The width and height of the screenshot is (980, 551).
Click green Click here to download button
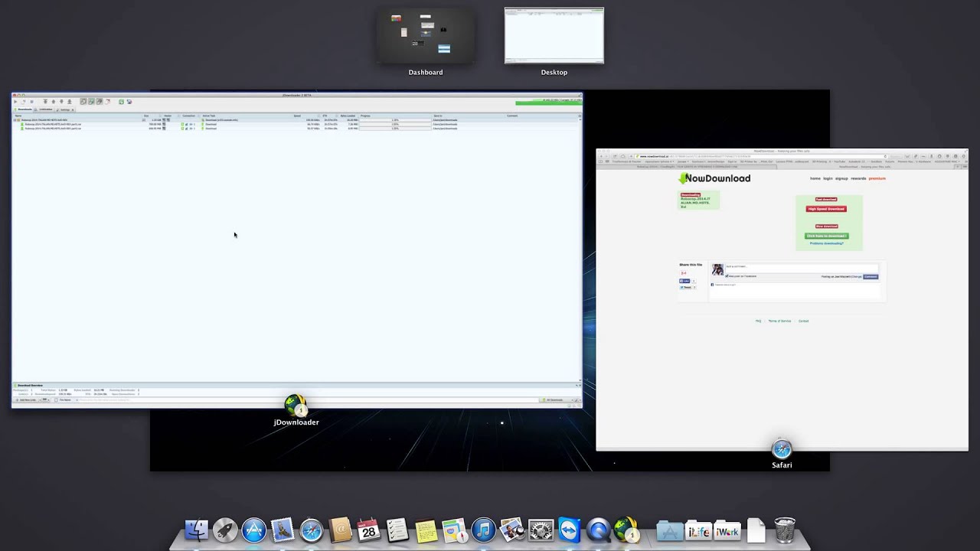827,236
